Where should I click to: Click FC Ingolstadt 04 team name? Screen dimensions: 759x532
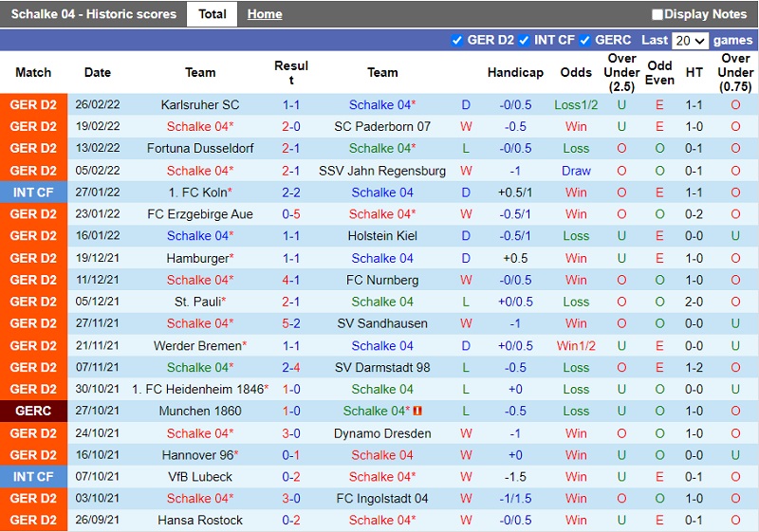382,499
